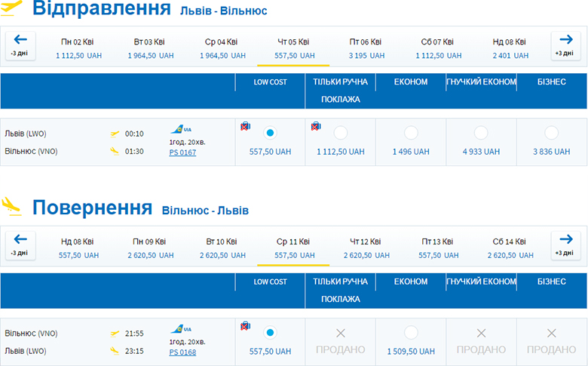Click no-baggage icon in return Low Cost cell
Viewport: 588px width, 366px height.
[x=245, y=326]
